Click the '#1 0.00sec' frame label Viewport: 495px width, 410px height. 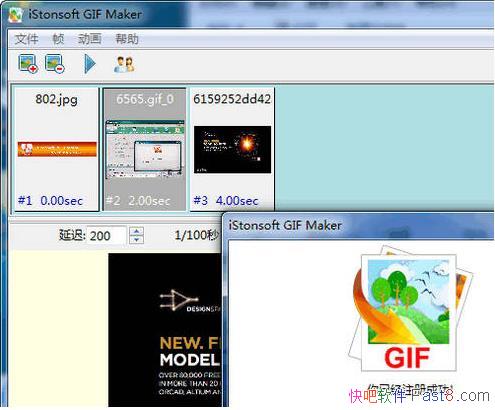coord(50,201)
